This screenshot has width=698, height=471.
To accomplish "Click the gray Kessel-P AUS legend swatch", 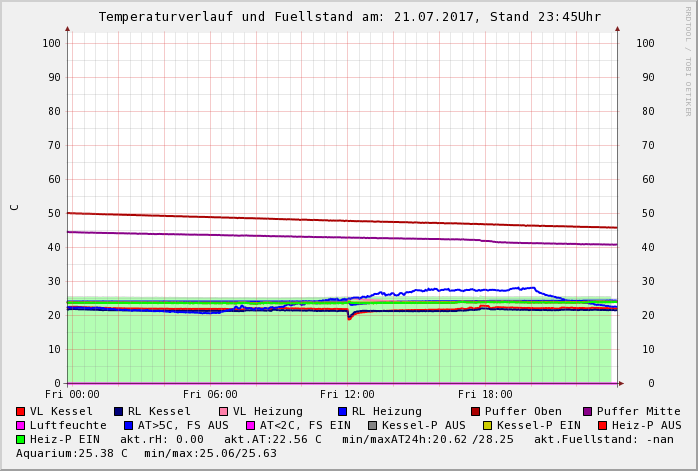I will (372, 426).
